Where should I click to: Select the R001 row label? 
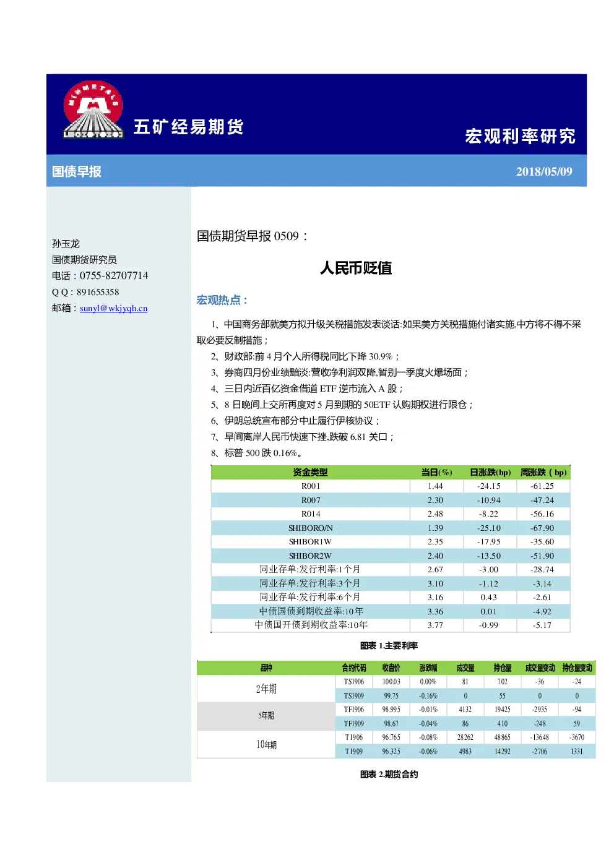coord(311,486)
